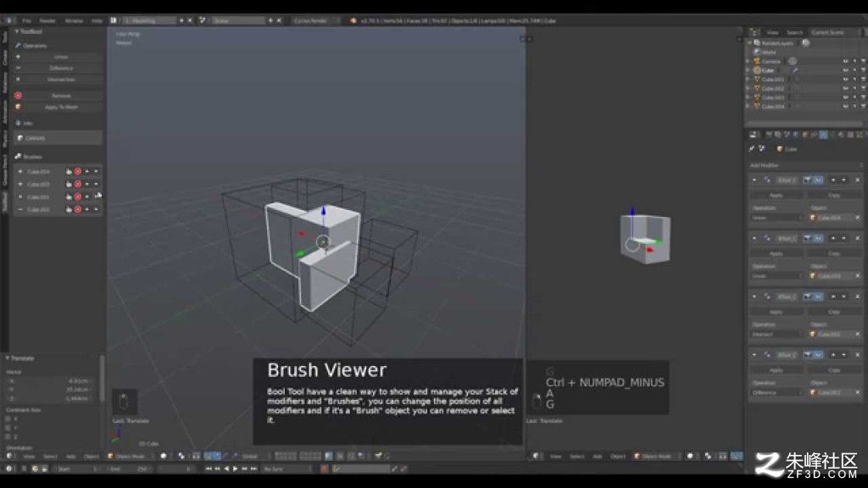
Task: Toggle renderability of Cube.002 in outliner
Action: 863,88
